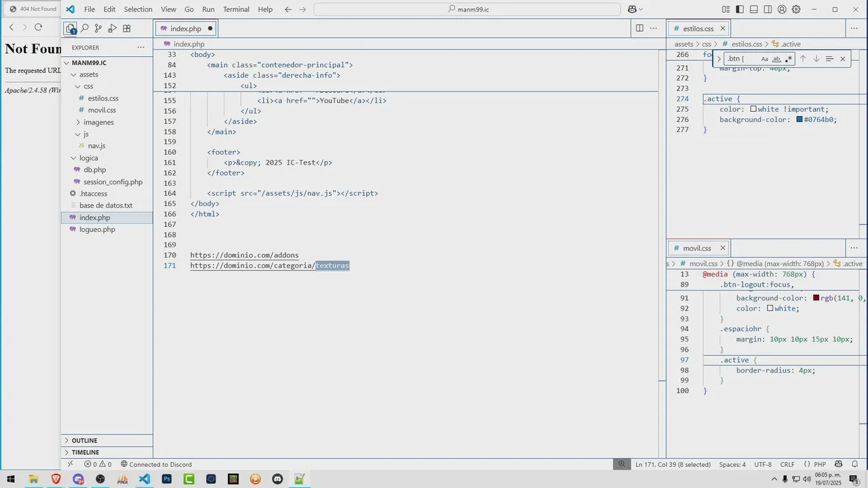The image size is (868, 488).
Task: Split the index.php editor right
Action: [639, 28]
